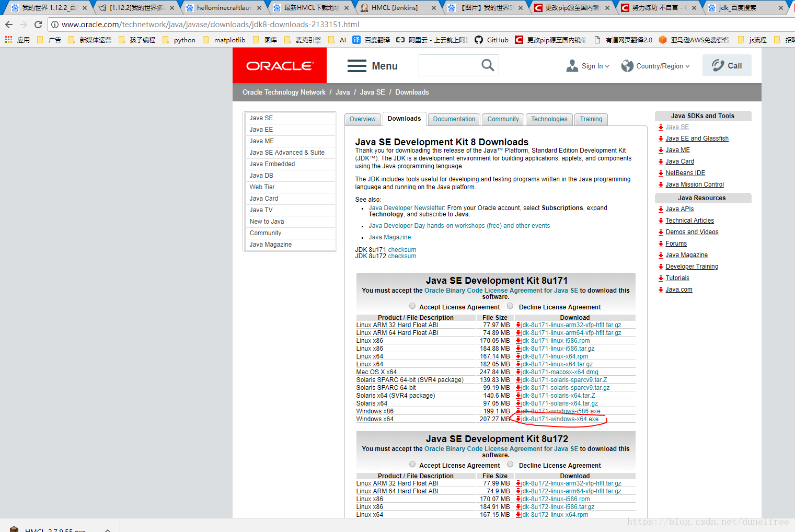This screenshot has height=532, width=795.
Task: Expand the Sign In dropdown chevron
Action: 607,66
